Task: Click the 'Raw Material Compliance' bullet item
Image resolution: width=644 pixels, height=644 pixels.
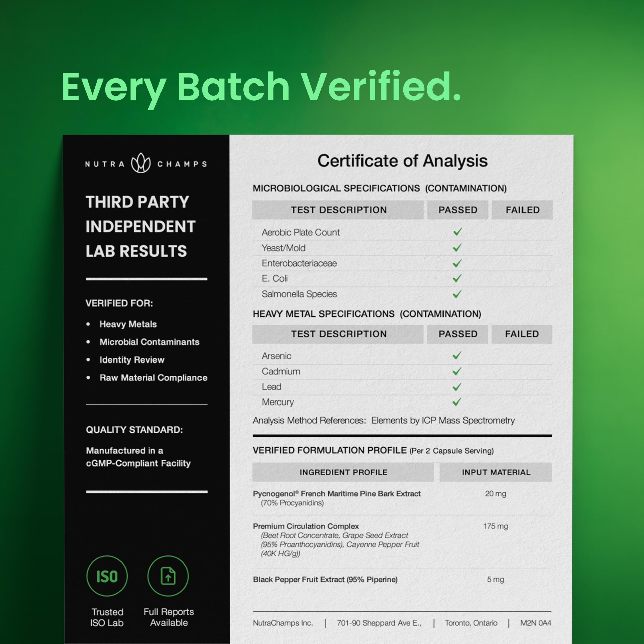Action: coord(153,378)
